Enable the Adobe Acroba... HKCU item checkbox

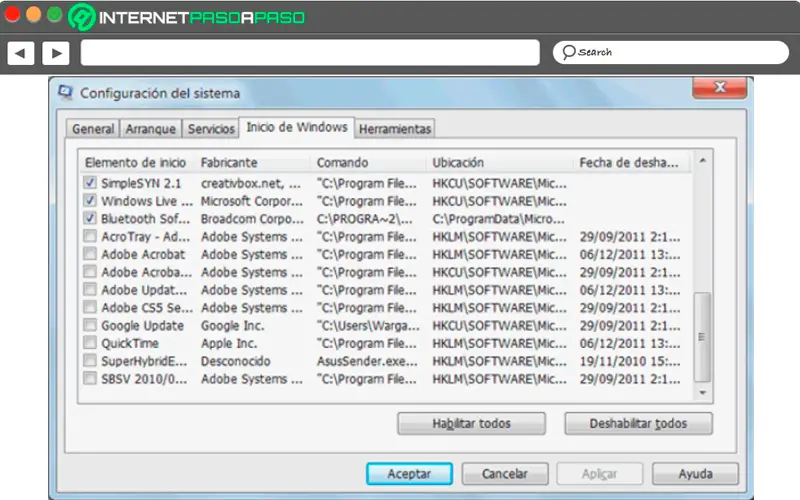click(90, 272)
